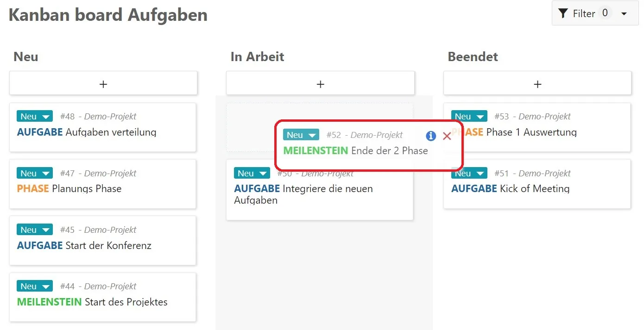
Task: Add a new card to the In Arbeit column
Action: click(320, 83)
